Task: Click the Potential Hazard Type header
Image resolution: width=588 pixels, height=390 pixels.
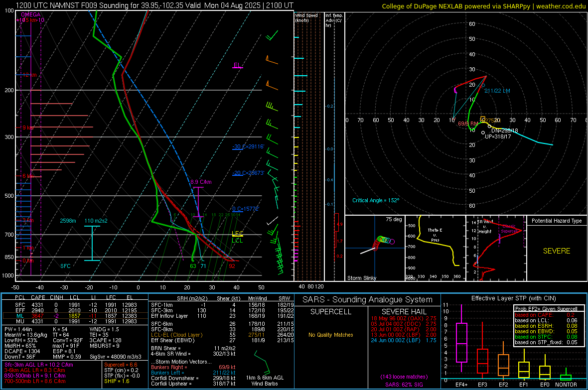Action: (x=557, y=221)
